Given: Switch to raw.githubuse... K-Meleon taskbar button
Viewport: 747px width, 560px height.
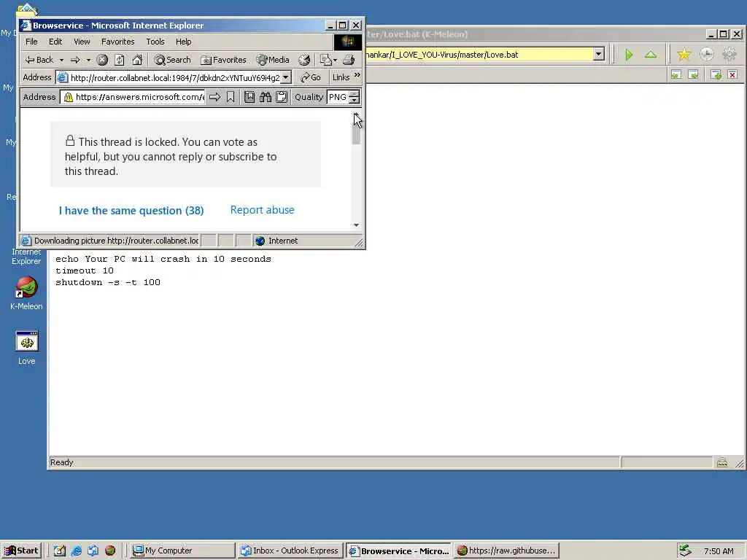Looking at the screenshot, I should coord(506,551).
